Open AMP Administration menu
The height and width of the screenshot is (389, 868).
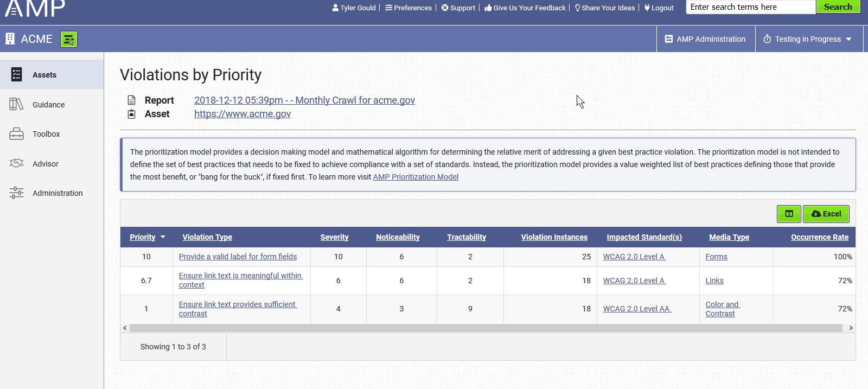[x=705, y=39]
